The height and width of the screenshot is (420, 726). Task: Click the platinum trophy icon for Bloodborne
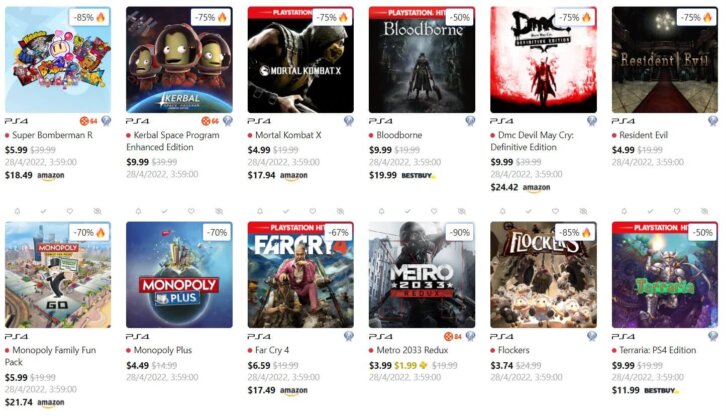470,121
